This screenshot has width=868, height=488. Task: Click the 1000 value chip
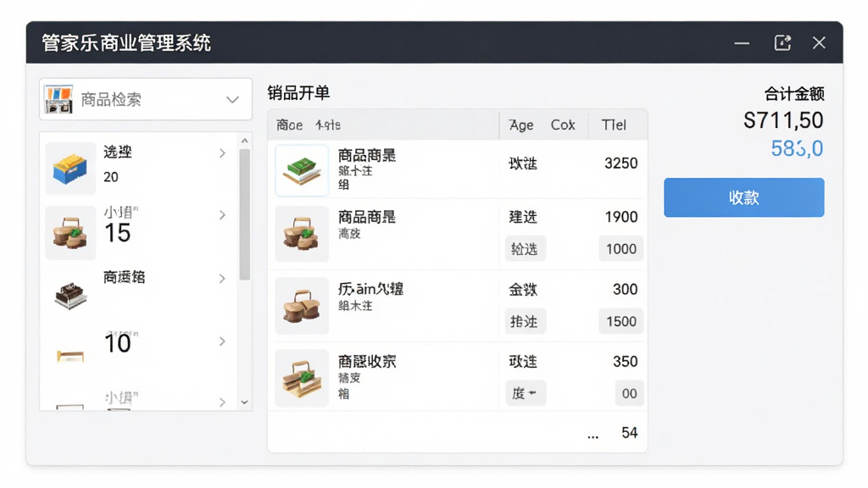(x=620, y=249)
